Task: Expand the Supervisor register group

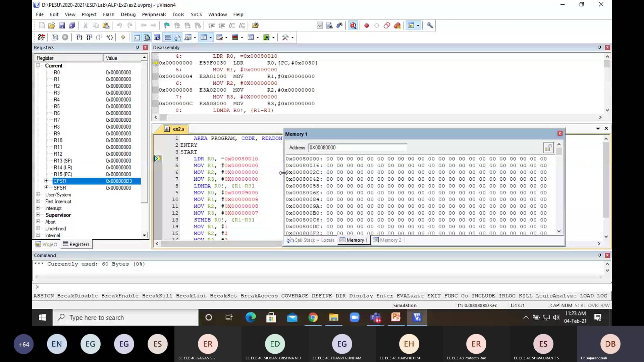Action: click(38, 215)
